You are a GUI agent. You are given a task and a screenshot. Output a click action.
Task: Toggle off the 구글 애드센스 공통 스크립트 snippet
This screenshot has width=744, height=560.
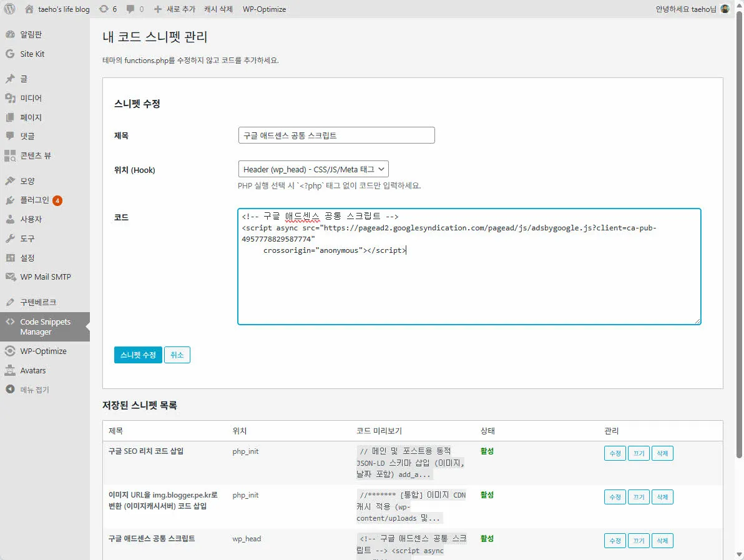639,541
